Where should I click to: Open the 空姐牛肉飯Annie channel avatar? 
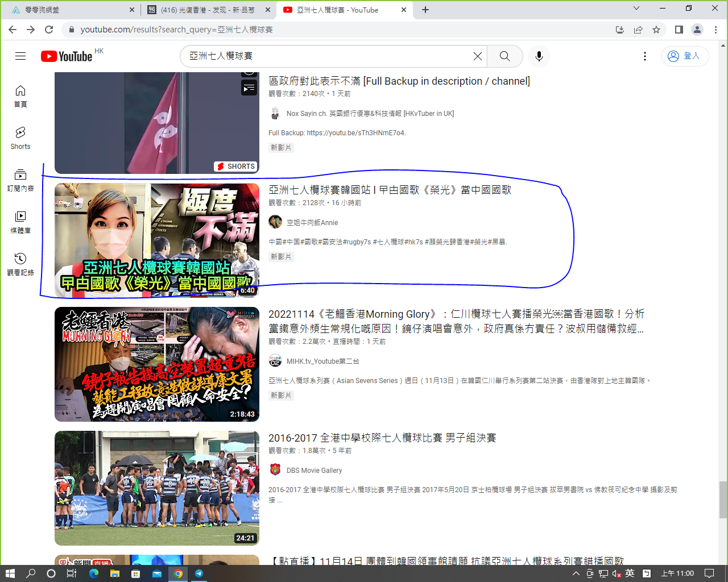[x=275, y=222]
